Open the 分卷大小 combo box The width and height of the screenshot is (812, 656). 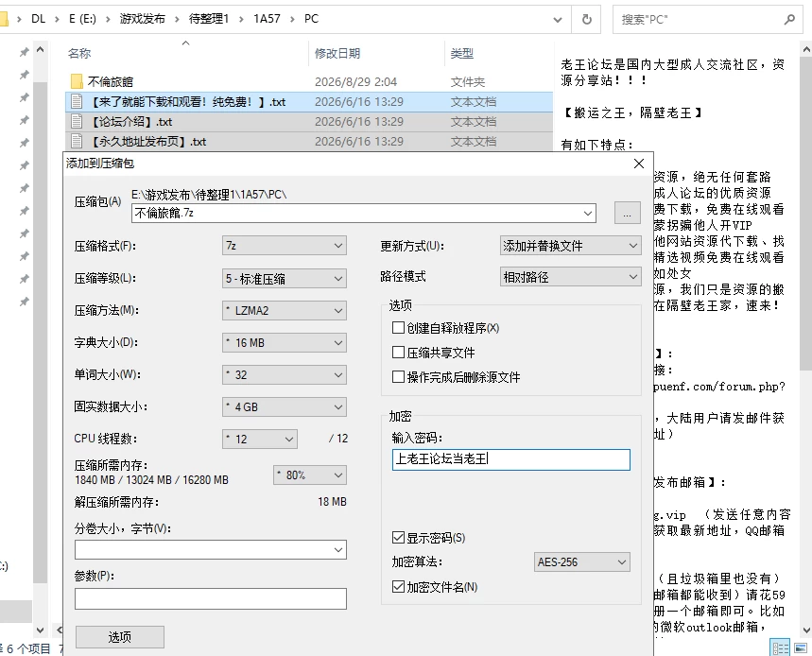210,550
